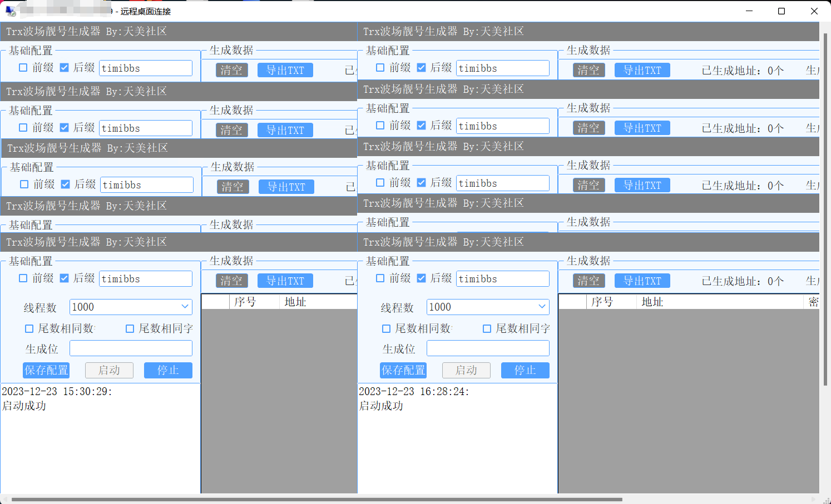Tick 前缀 checkbox in the 16:28:24 log panel
The image size is (831, 504).
[x=380, y=278]
